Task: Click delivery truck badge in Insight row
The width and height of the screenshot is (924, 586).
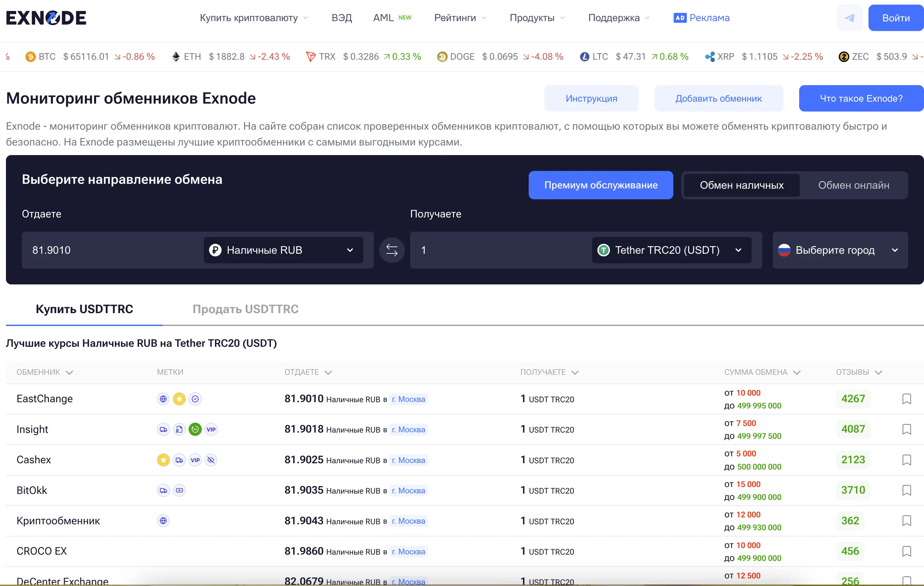Action: point(163,429)
